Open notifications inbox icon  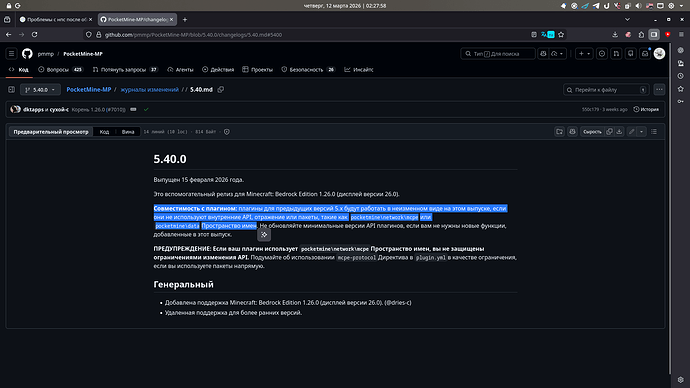click(645, 54)
